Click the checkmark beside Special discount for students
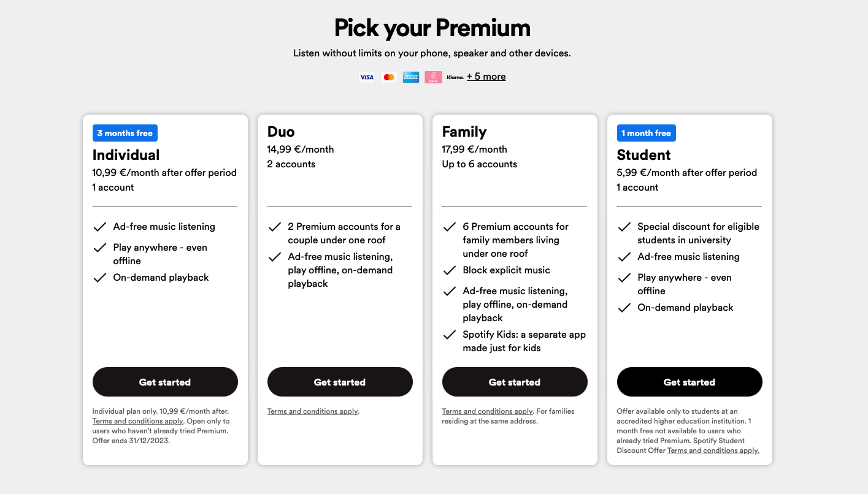The height and width of the screenshot is (494, 868). coord(624,227)
